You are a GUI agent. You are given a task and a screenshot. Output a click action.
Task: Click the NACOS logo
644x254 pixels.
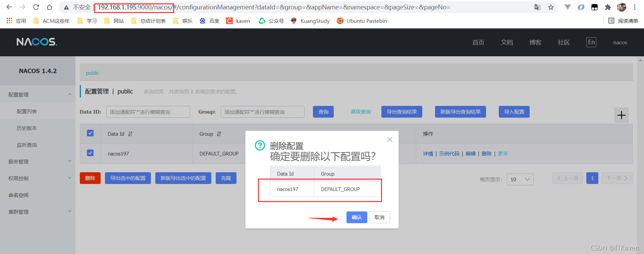point(37,42)
